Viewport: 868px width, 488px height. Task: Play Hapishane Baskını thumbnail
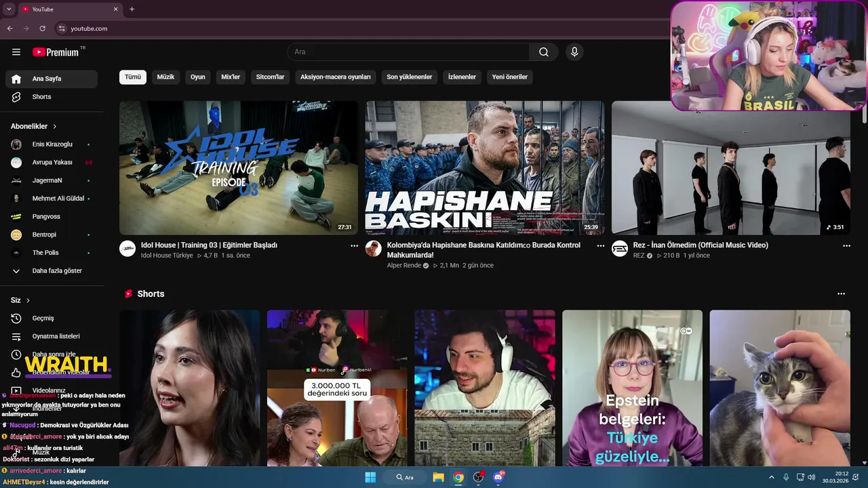tap(485, 168)
